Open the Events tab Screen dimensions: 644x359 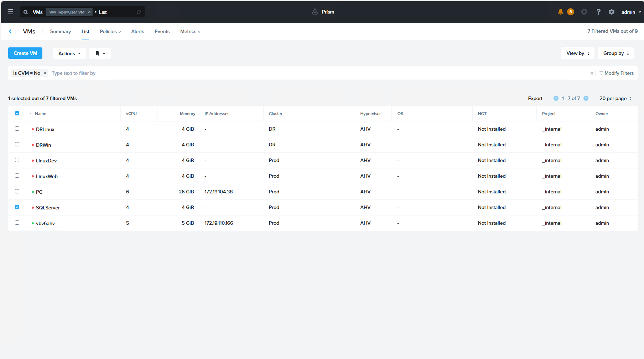(162, 31)
